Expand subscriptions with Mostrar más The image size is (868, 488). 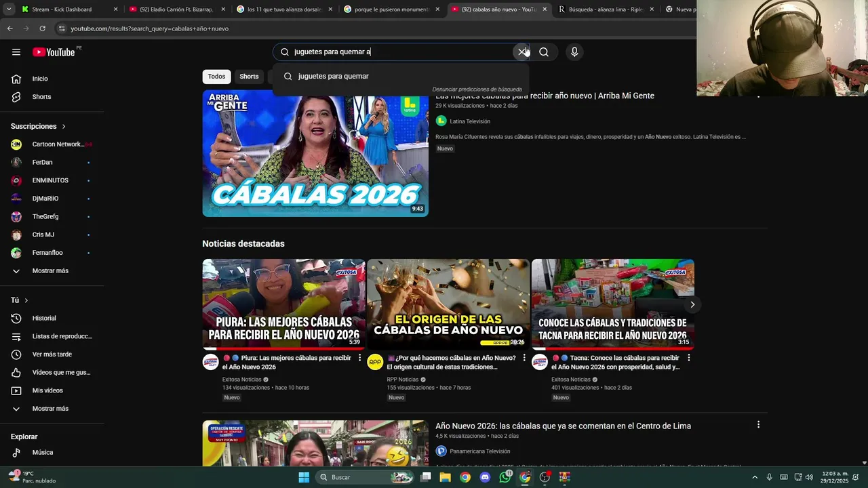click(52, 271)
